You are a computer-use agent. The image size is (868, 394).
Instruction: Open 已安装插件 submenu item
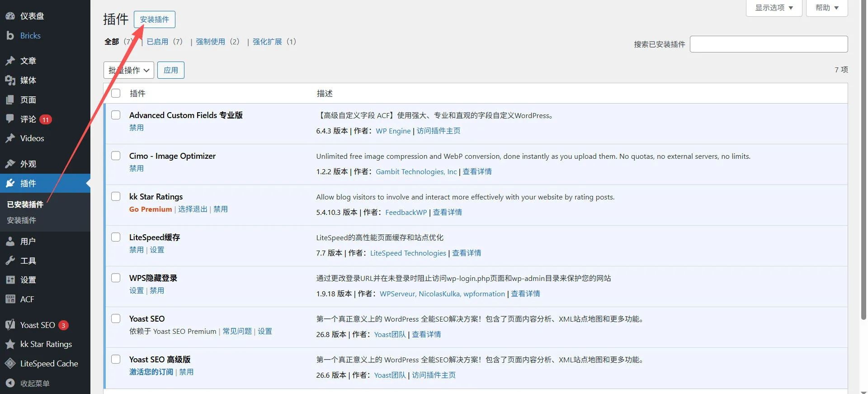[25, 204]
